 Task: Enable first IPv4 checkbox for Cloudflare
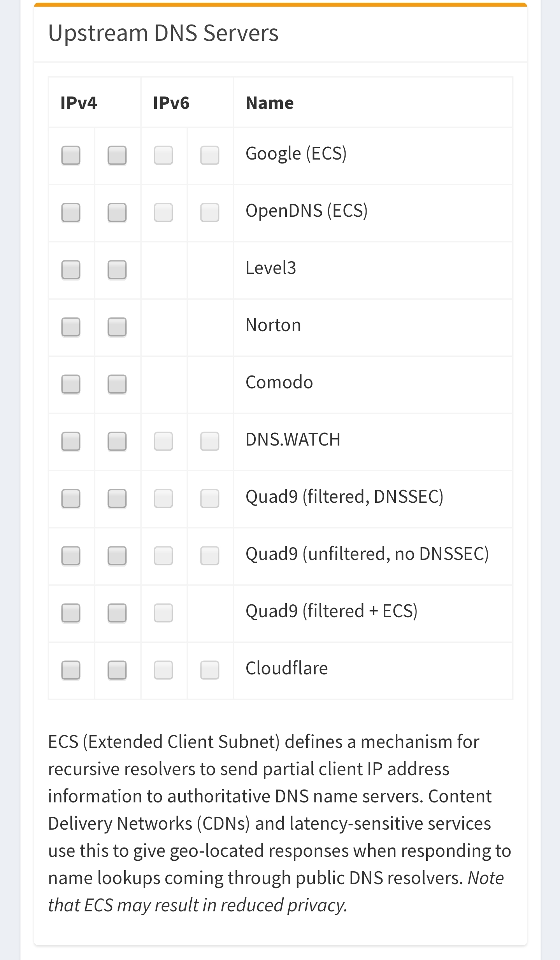[x=71, y=670]
